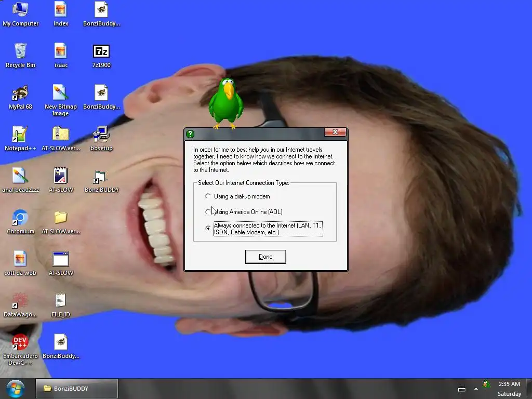Show hidden system tray icons
Screen dimensions: 532x399
point(476,389)
